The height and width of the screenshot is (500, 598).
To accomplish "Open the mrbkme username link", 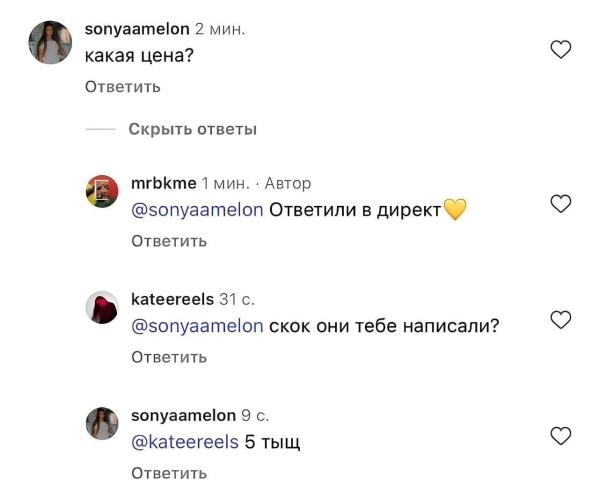I will 164,183.
